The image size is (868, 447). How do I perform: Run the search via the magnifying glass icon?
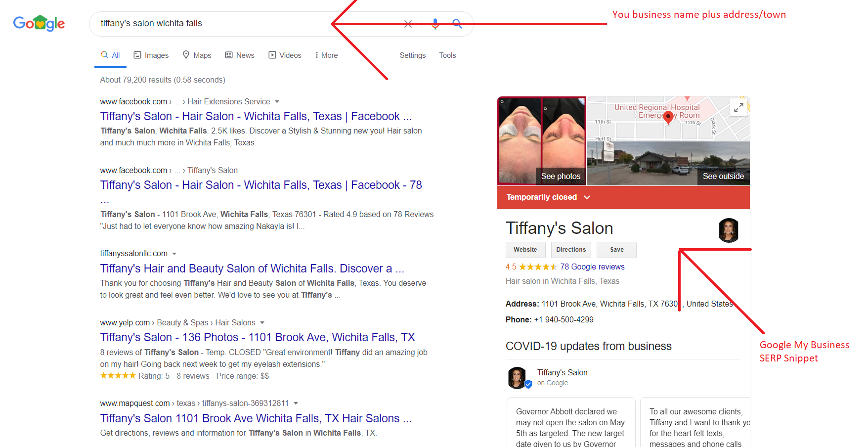(457, 23)
